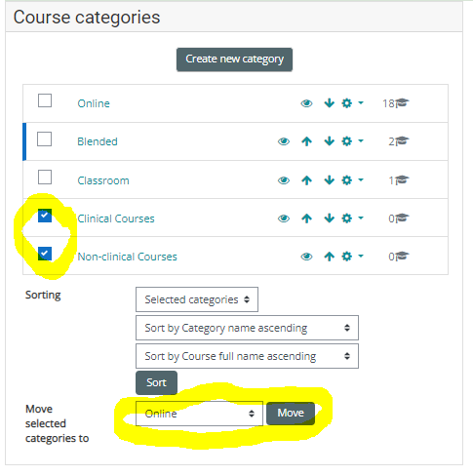
Task: Check the Online category checkbox
Action: pyautogui.click(x=45, y=100)
